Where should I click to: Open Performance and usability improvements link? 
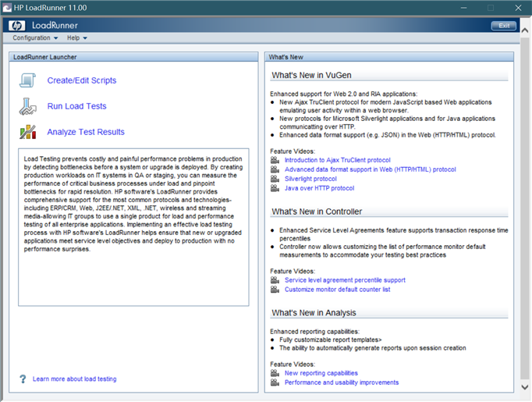[342, 382]
